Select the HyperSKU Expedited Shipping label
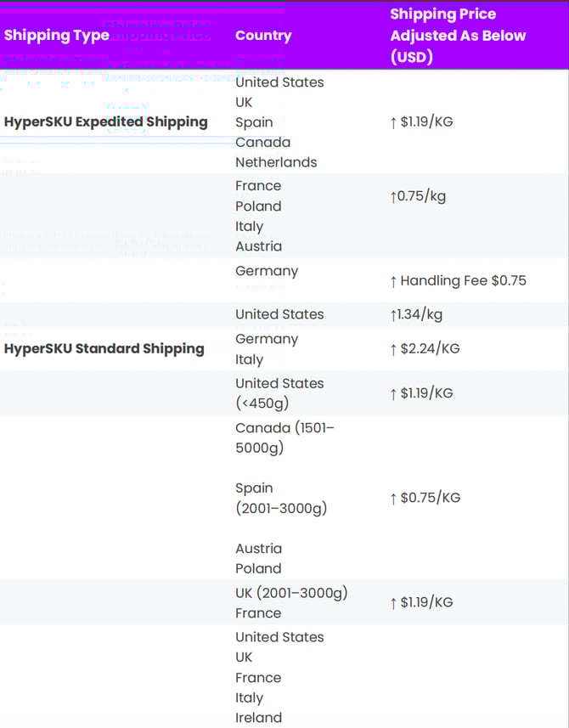This screenshot has height=728, width=569. (106, 121)
